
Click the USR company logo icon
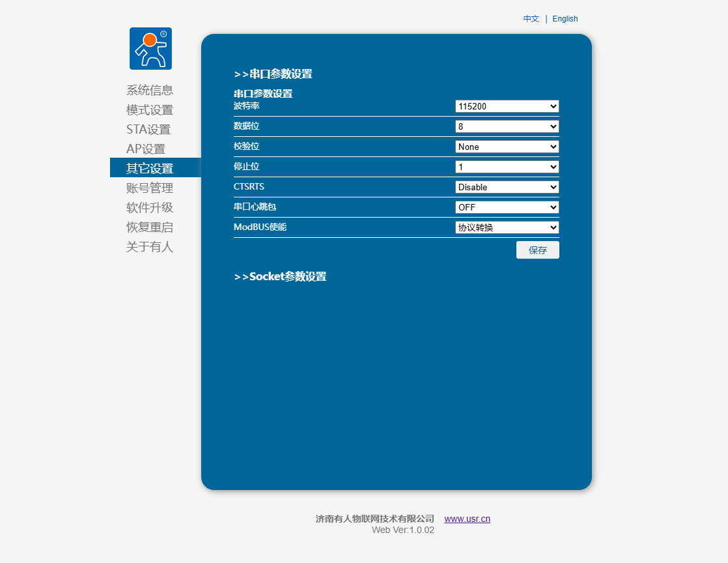tap(150, 48)
